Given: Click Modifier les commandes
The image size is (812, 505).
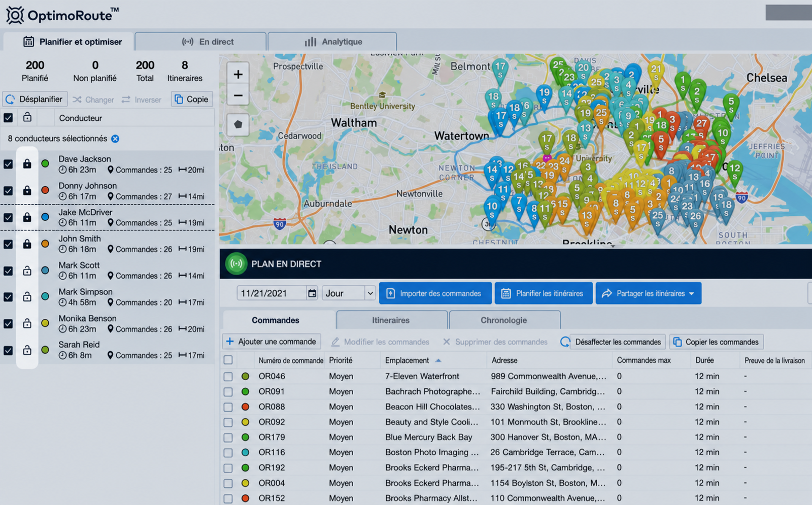Looking at the screenshot, I should pyautogui.click(x=380, y=342).
